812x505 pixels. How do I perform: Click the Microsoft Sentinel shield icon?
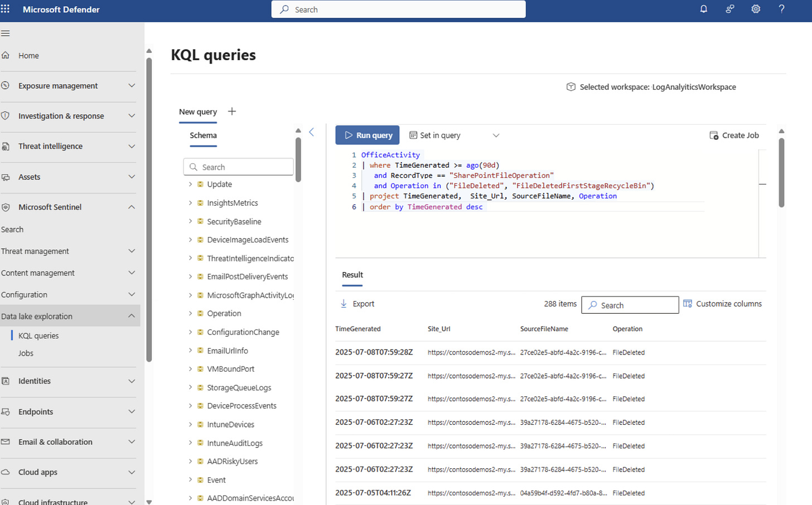click(x=6, y=207)
